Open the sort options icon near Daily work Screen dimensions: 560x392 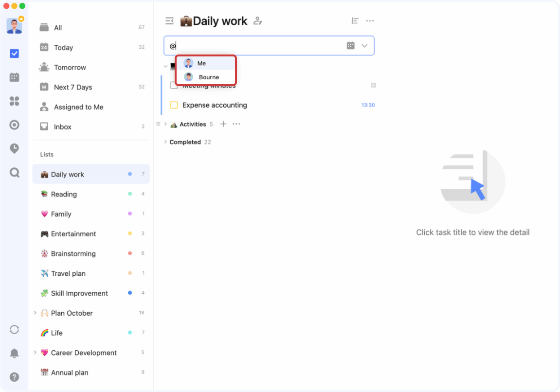pos(355,20)
